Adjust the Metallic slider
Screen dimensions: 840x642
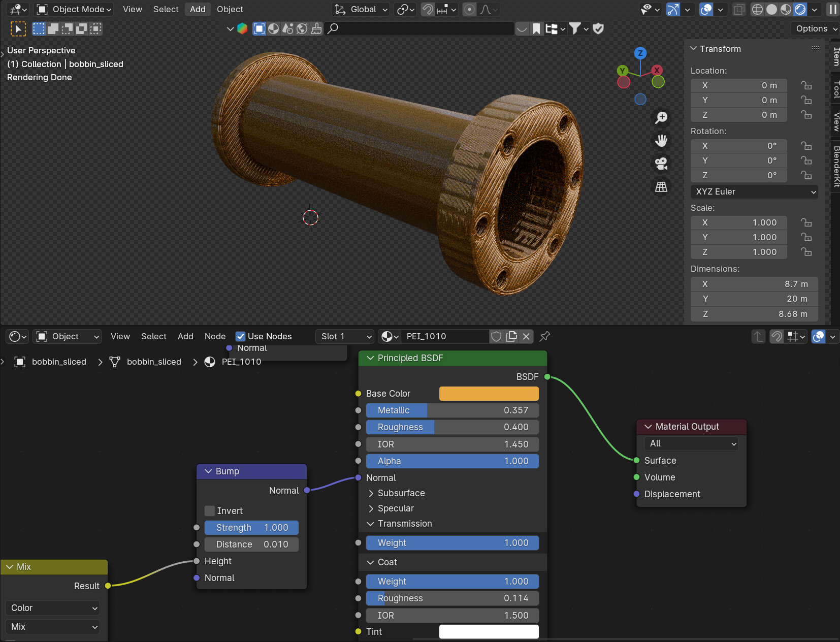[x=453, y=410]
